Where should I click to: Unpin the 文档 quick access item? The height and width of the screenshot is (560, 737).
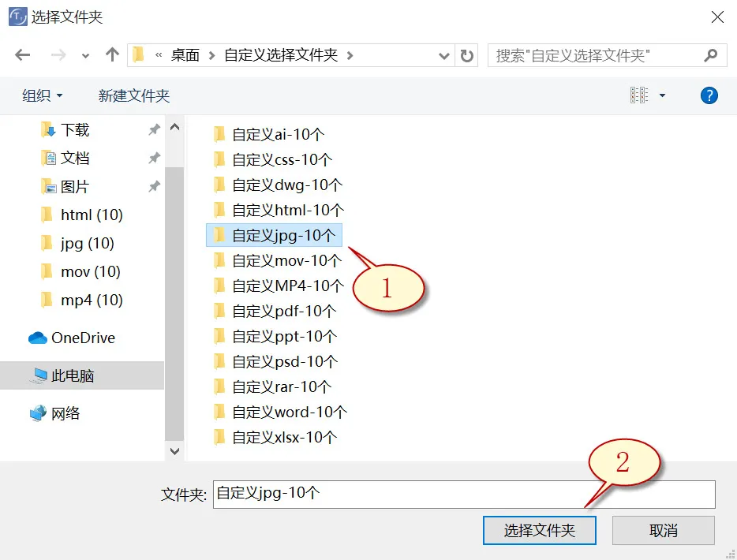point(155,158)
